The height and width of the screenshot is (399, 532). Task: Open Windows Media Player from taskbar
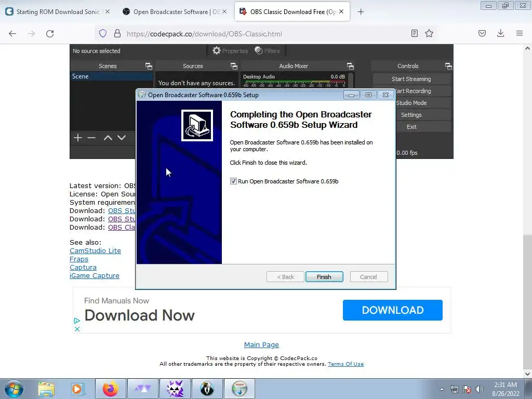coord(78,389)
